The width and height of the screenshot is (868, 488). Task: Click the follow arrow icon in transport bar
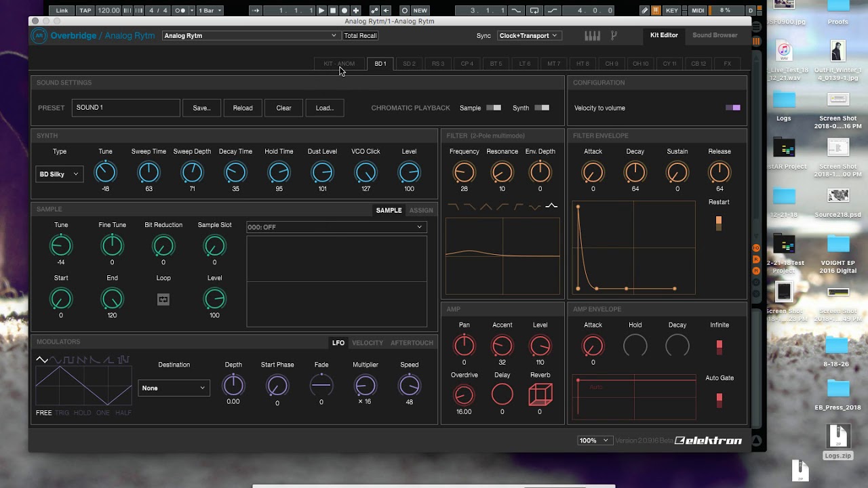(x=255, y=11)
